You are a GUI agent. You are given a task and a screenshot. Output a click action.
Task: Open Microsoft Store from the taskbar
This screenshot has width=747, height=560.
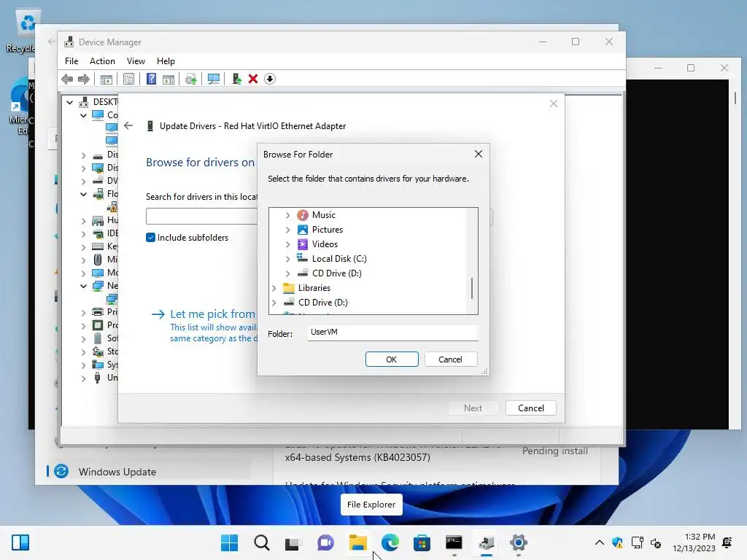[x=422, y=542]
